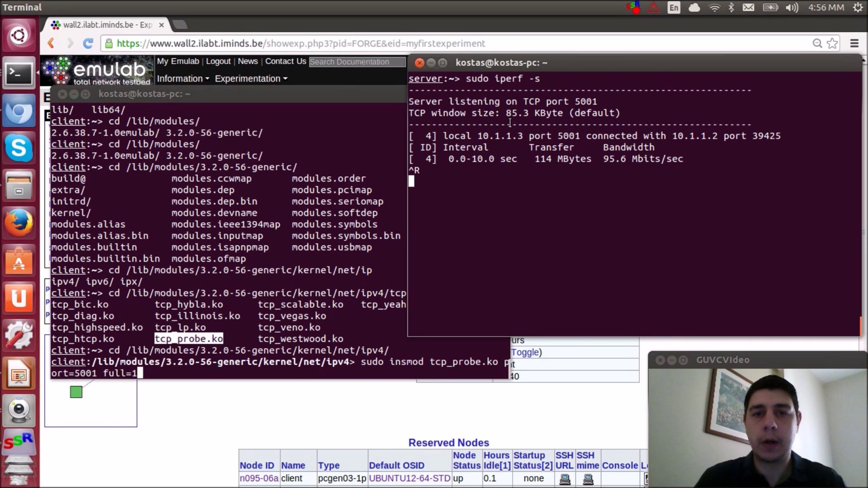The image size is (868, 488).
Task: Click the browser reload icon
Action: pos(88,43)
